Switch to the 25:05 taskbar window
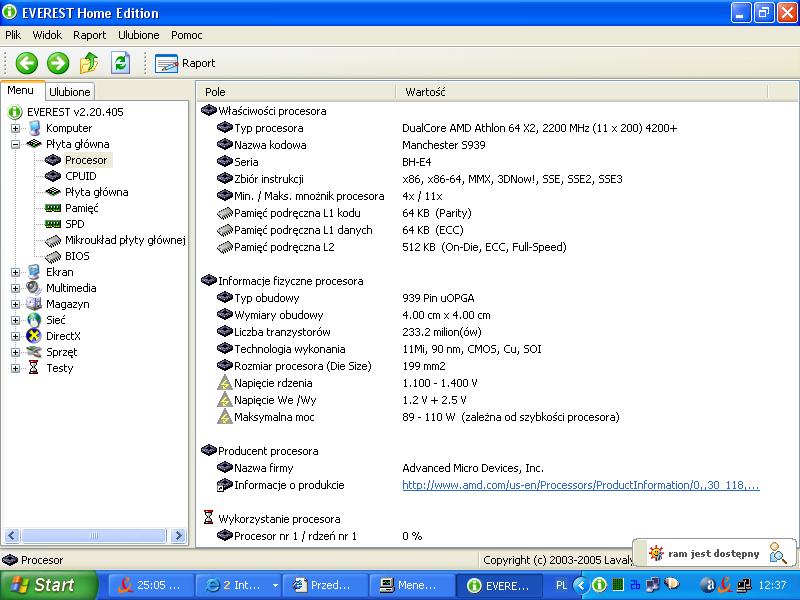 coord(151,585)
